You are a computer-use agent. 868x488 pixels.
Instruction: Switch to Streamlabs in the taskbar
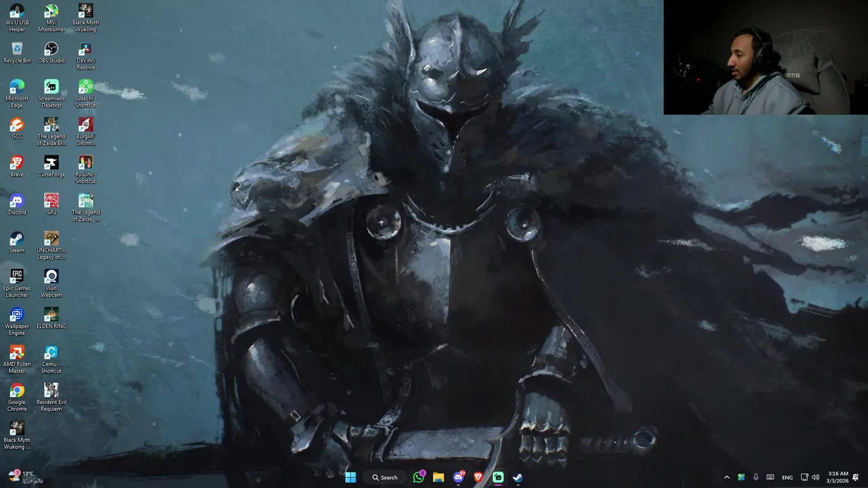tap(498, 477)
